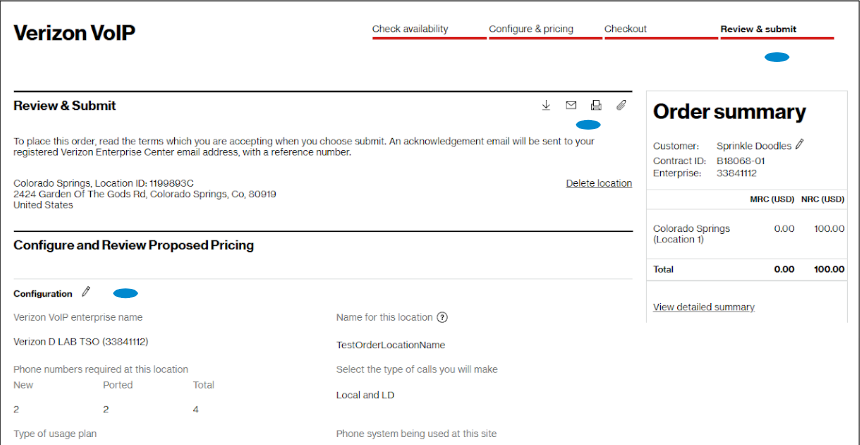This screenshot has height=445, width=860.
Task: Click the paperclip attachment icon
Action: (x=621, y=105)
